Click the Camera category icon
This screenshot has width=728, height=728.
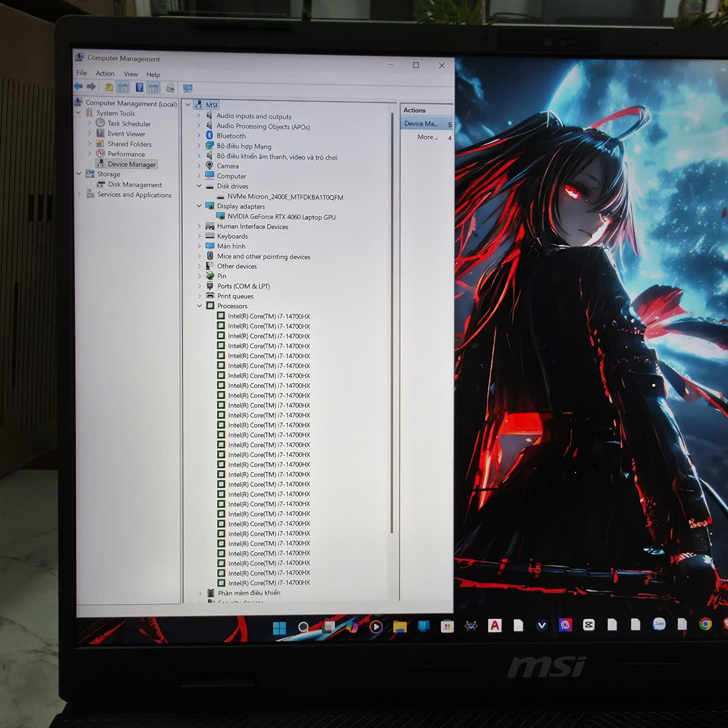(x=209, y=166)
